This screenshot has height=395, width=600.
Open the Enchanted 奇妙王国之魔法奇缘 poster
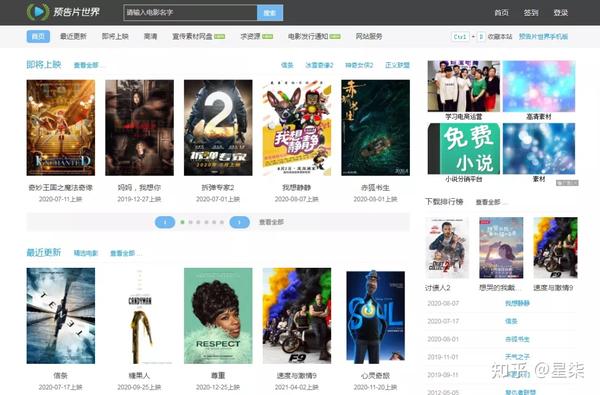pyautogui.click(x=61, y=128)
